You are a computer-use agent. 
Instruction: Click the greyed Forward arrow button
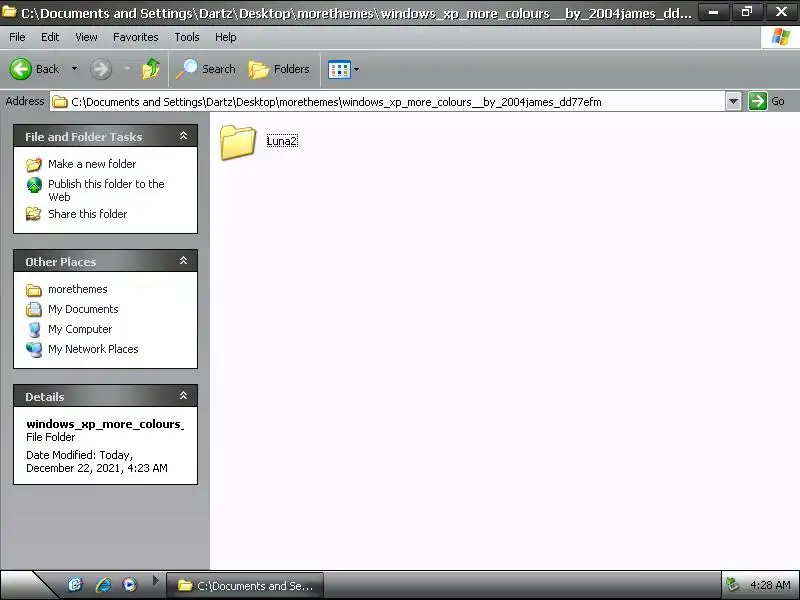[101, 69]
